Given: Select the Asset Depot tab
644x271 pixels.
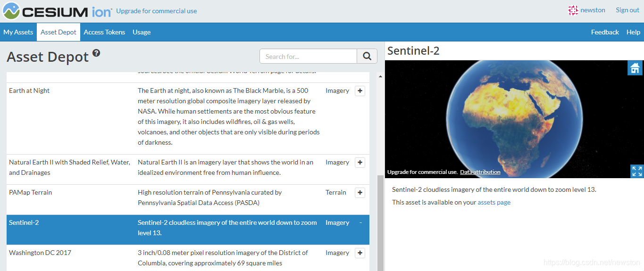Looking at the screenshot, I should click(59, 32).
